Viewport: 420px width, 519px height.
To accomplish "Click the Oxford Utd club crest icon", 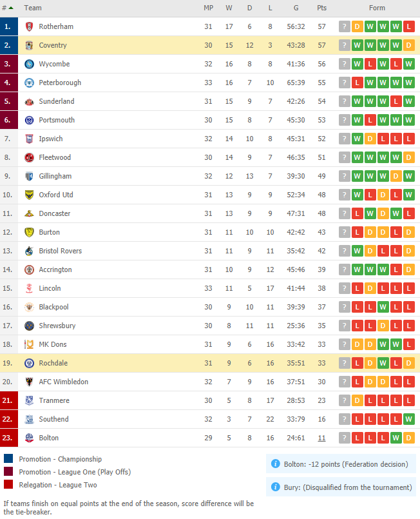I will [29, 195].
